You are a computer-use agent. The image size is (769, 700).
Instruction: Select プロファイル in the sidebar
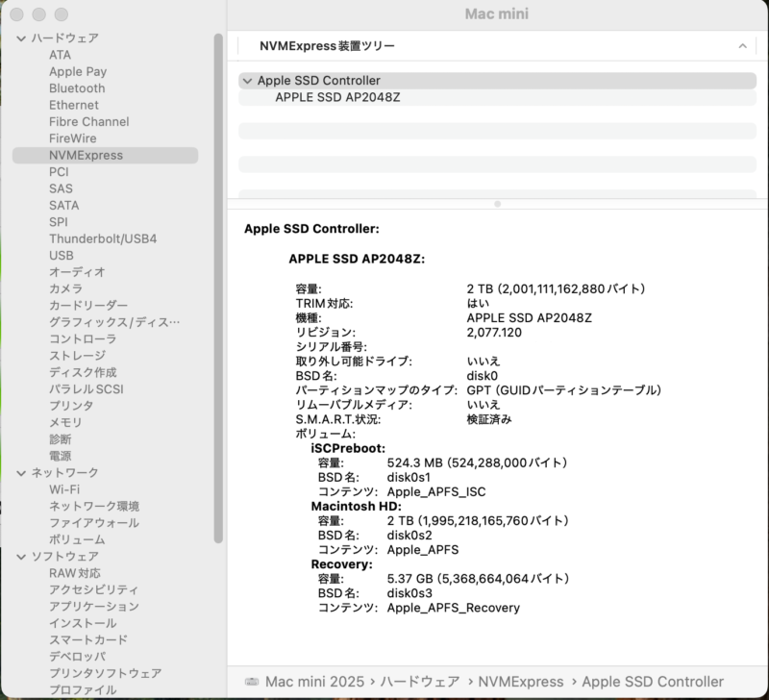pyautogui.click(x=83, y=690)
